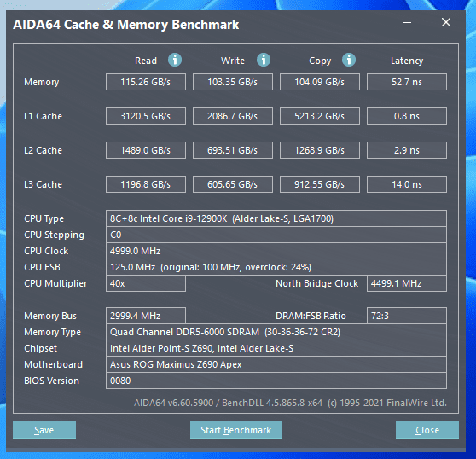Screen dimensions: 476x459
Task: Close the window with X icon
Action: tap(446, 22)
